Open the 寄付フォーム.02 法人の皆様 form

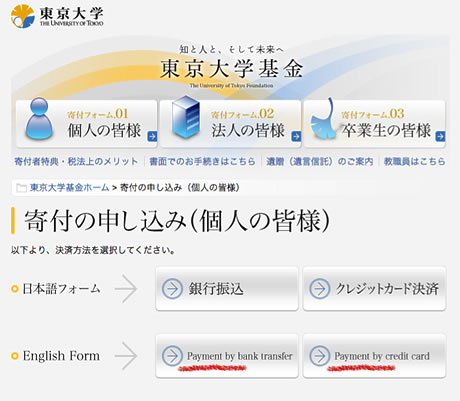pos(230,124)
